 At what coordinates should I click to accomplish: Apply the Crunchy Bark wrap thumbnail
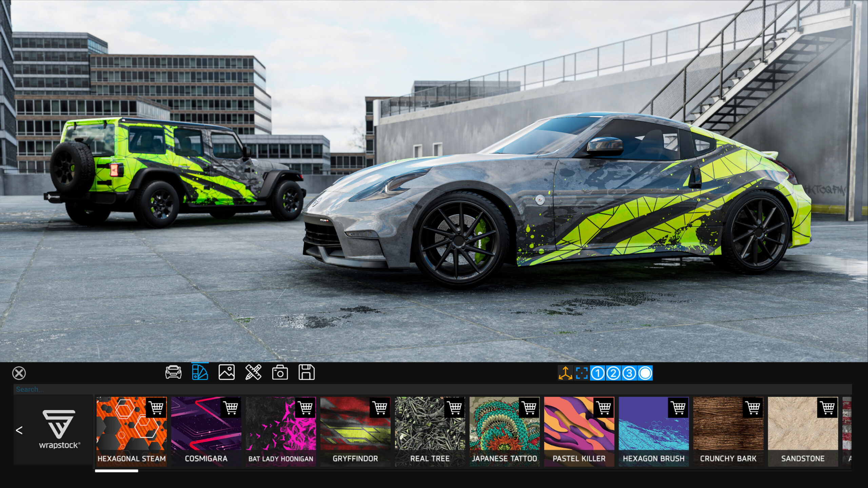click(728, 432)
